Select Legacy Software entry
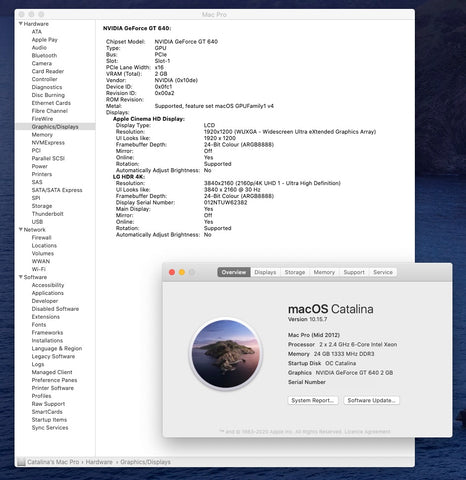 coord(53,356)
